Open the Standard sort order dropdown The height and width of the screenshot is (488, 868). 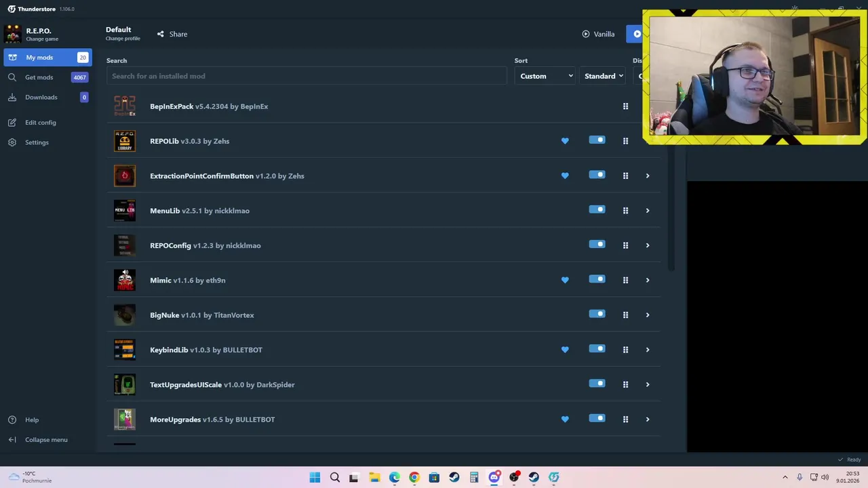coord(603,76)
